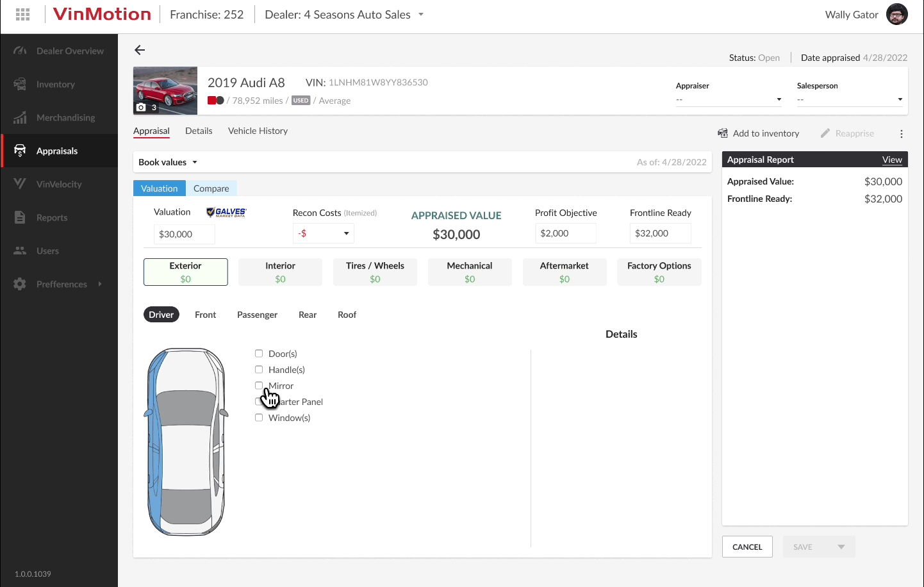The height and width of the screenshot is (587, 924).
Task: Open Merchandising chart icon
Action: click(20, 117)
